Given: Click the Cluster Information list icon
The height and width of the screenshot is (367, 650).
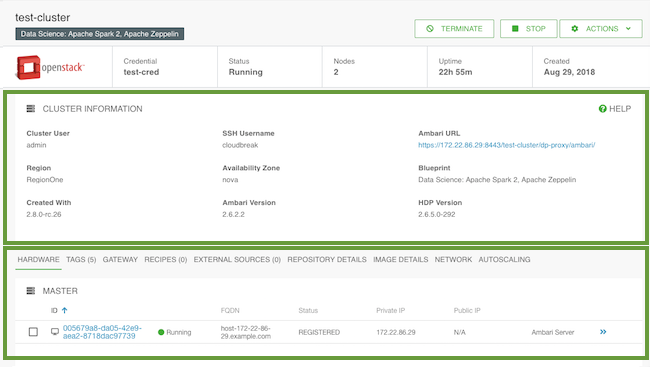Looking at the screenshot, I should (x=31, y=109).
